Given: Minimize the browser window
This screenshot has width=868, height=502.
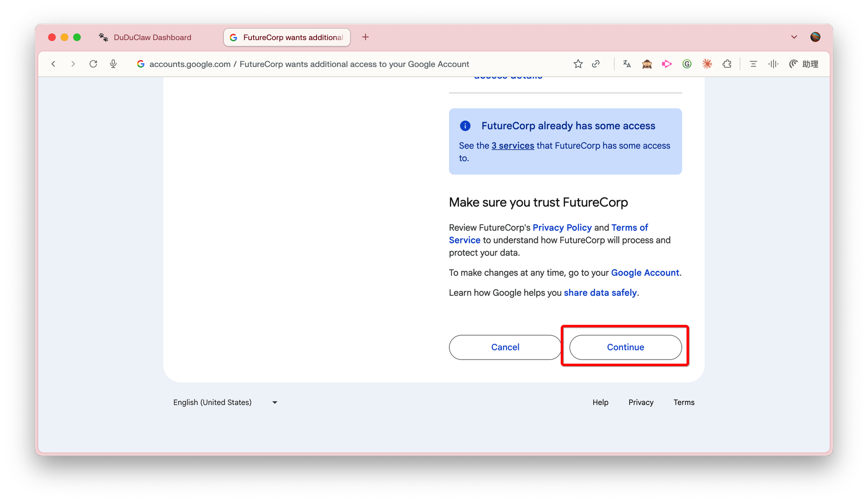Looking at the screenshot, I should [65, 37].
